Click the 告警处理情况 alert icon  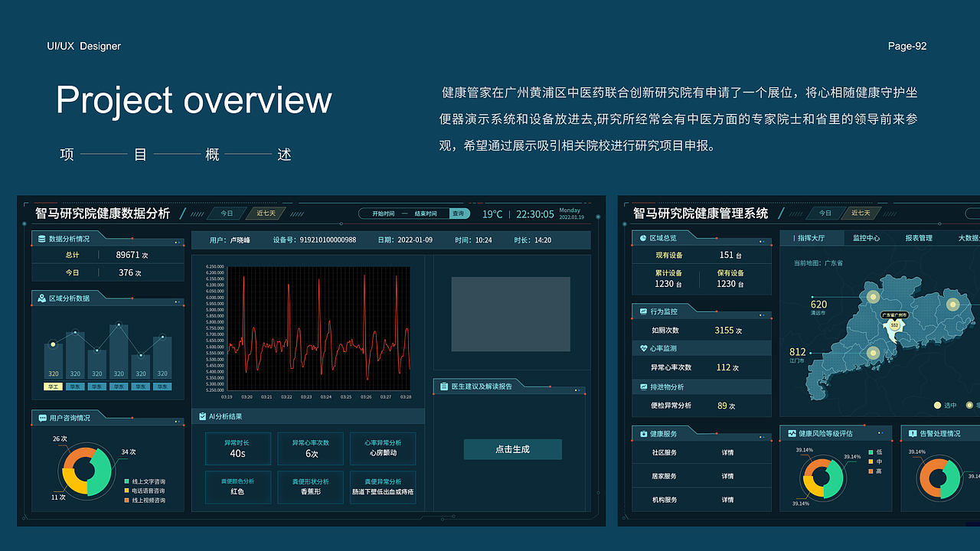click(x=913, y=434)
